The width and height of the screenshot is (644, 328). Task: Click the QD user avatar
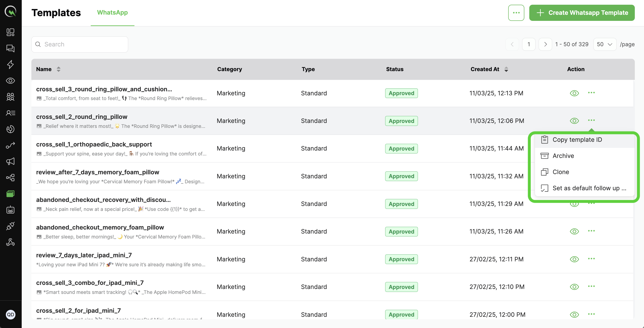10,315
